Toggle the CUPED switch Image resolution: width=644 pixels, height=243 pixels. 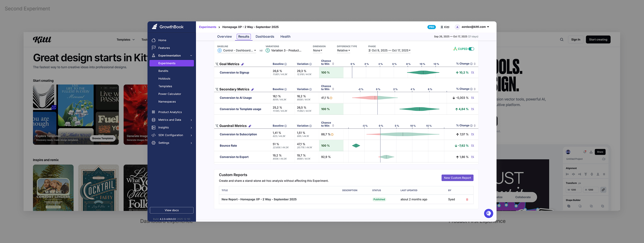point(471,49)
